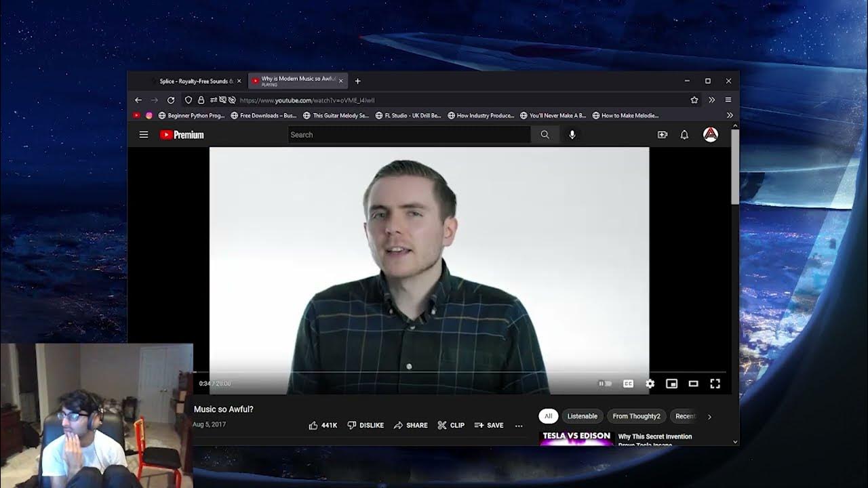
Task: Open more actions three-dot menu
Action: point(519,426)
